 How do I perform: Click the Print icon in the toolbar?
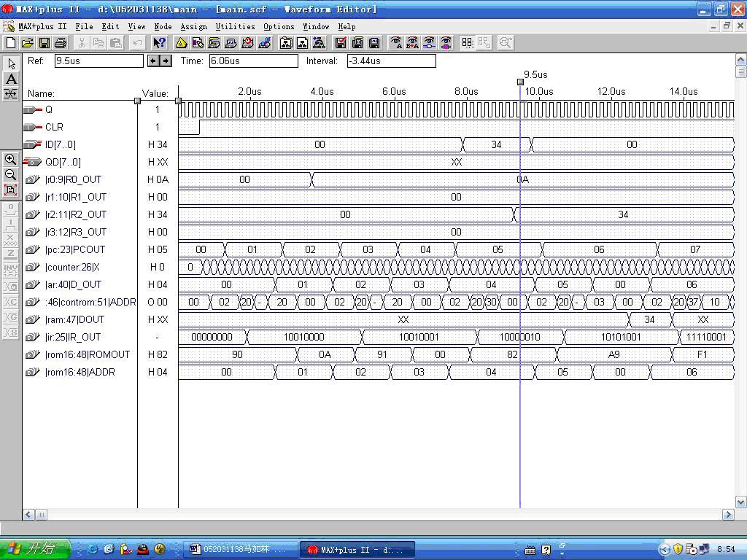click(60, 43)
